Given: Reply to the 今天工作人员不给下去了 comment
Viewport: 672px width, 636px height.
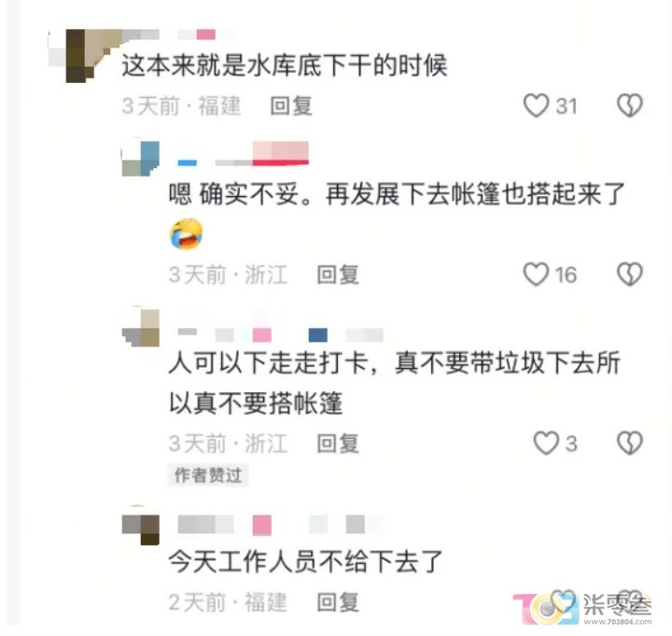Looking at the screenshot, I should tap(338, 602).
